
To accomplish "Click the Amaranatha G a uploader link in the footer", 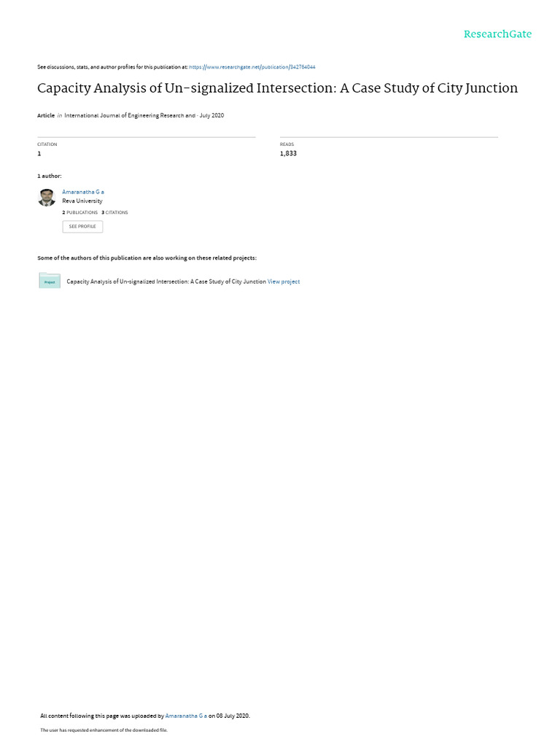I will pyautogui.click(x=186, y=716).
